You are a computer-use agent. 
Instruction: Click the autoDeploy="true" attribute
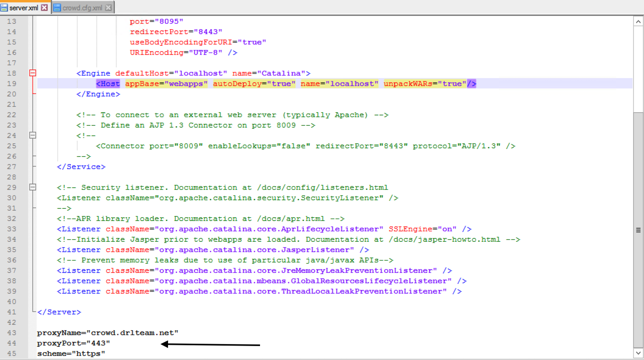(x=254, y=84)
